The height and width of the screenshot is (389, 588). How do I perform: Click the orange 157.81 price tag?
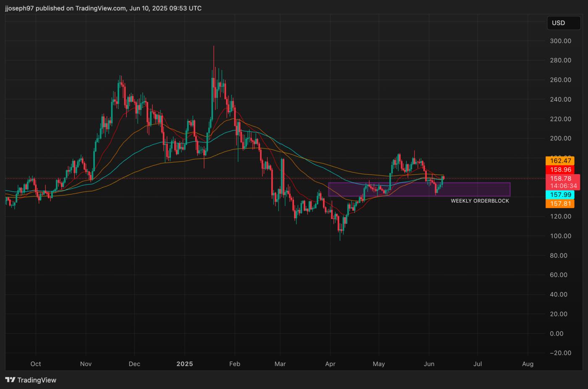pos(560,204)
